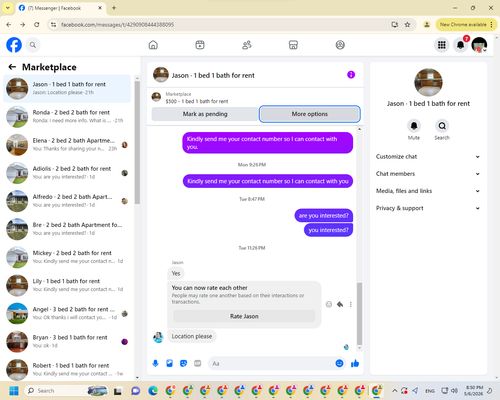Screen dimensions: 500x400
Task: Show hidden system tray icons chevron
Action: click(x=395, y=391)
